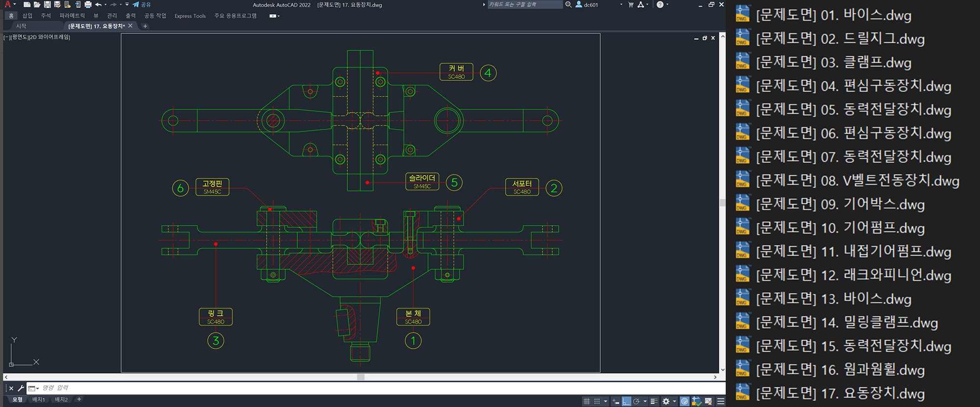Click the New drawing icon
980x407 pixels.
[27, 4]
